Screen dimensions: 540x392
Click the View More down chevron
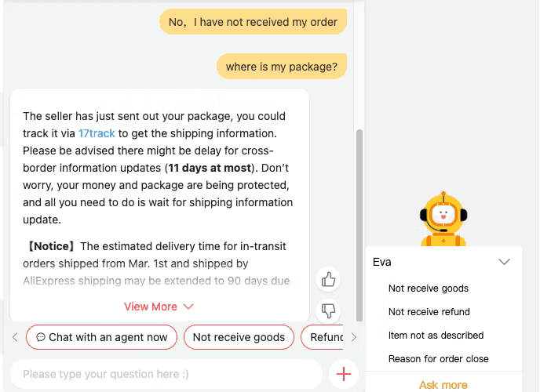pyautogui.click(x=188, y=307)
